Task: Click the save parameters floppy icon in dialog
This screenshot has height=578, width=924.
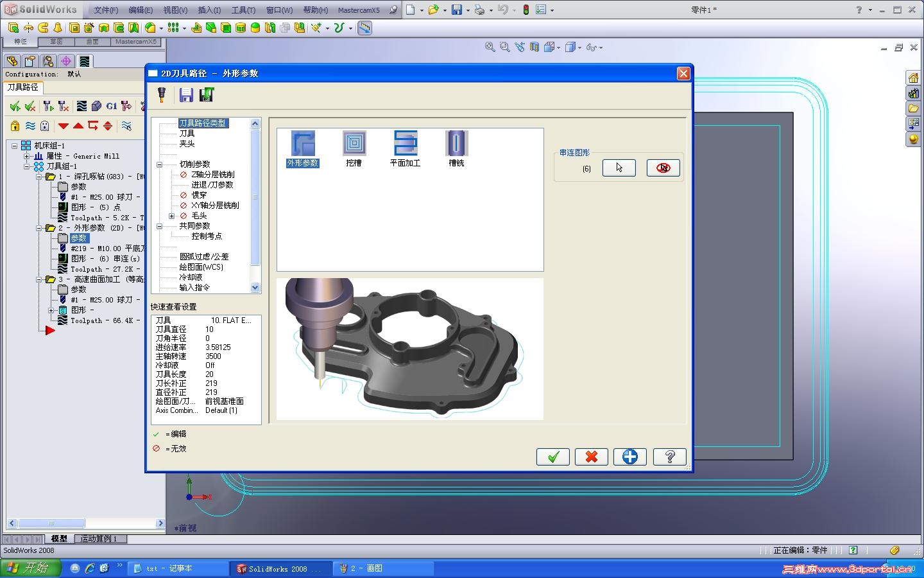Action: point(186,95)
